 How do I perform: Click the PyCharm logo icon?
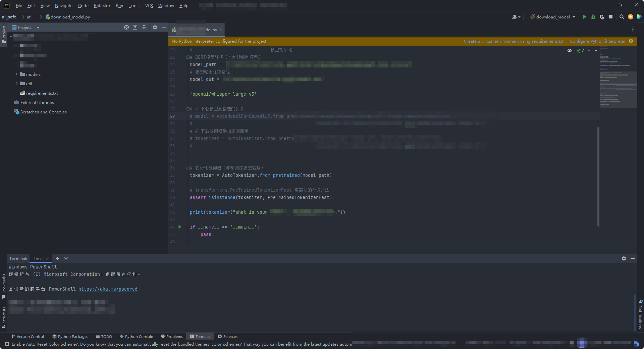(7, 5)
